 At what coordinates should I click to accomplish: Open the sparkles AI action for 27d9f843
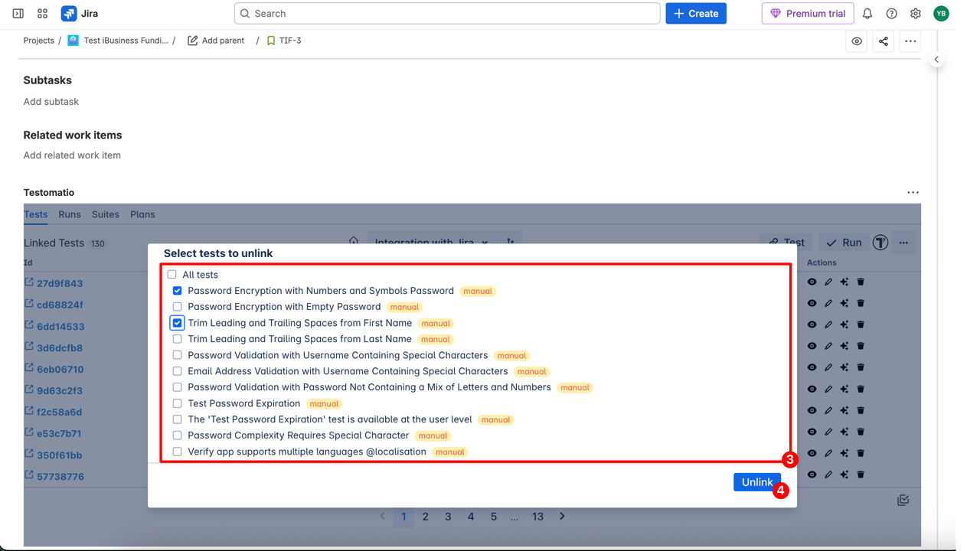pos(844,282)
